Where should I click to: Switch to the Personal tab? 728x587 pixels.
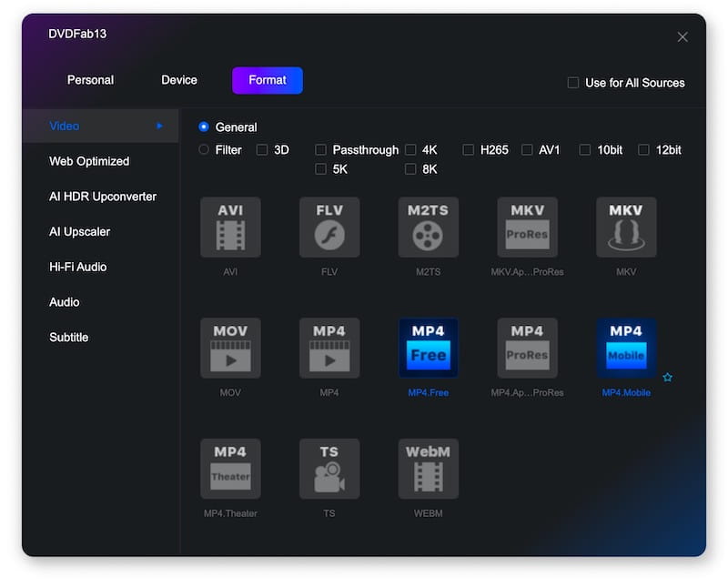pyautogui.click(x=90, y=80)
